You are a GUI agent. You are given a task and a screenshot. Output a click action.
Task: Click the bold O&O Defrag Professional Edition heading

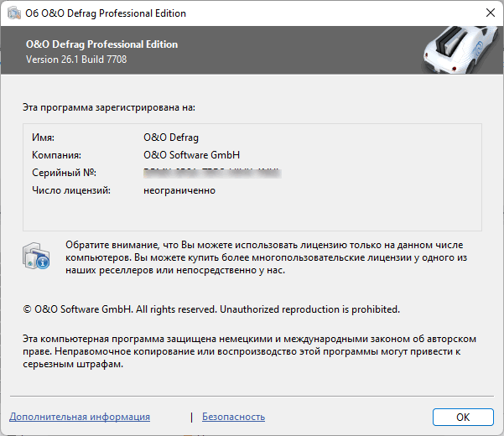(101, 44)
